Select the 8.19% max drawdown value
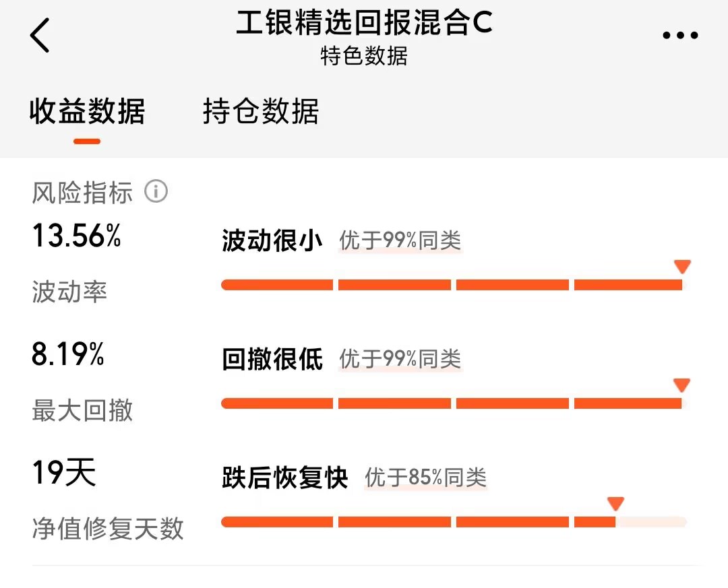Screen dimensions: 728x588 68,354
